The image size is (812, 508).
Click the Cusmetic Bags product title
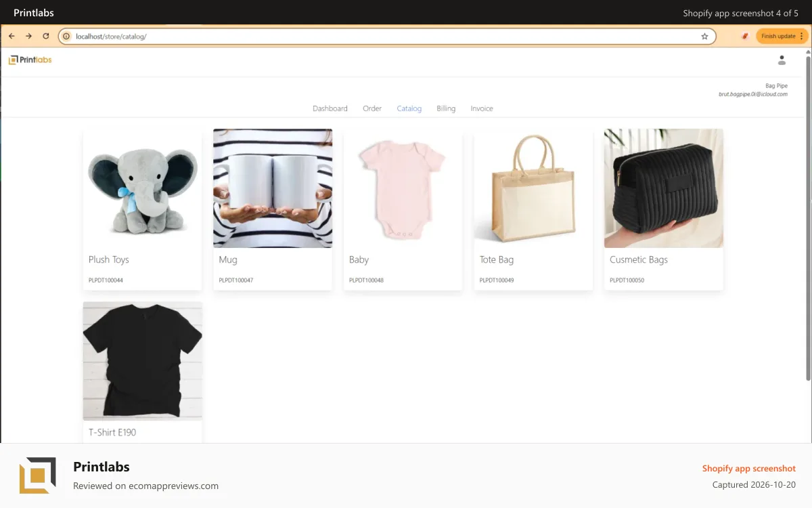[639, 260]
